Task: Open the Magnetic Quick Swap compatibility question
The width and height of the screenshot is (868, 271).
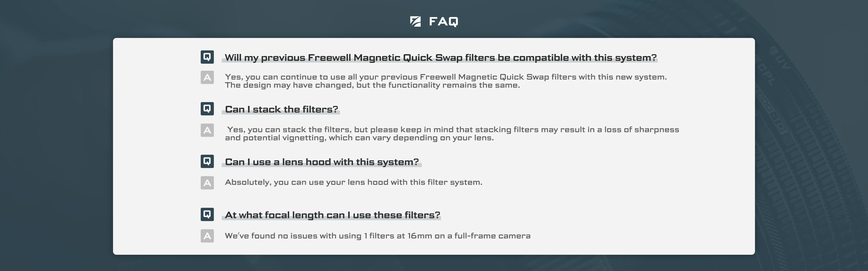Action: [x=441, y=58]
